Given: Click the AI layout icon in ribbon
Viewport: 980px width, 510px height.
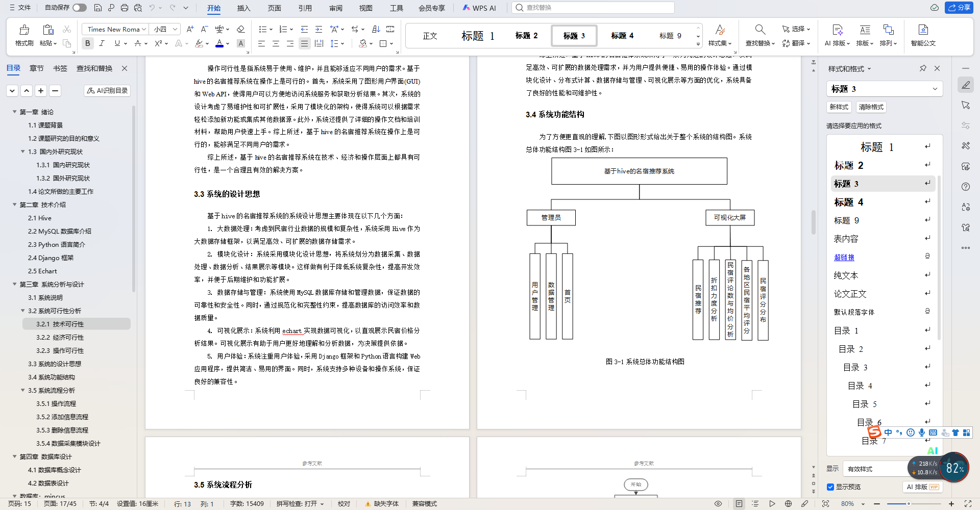Looking at the screenshot, I should coord(837,30).
